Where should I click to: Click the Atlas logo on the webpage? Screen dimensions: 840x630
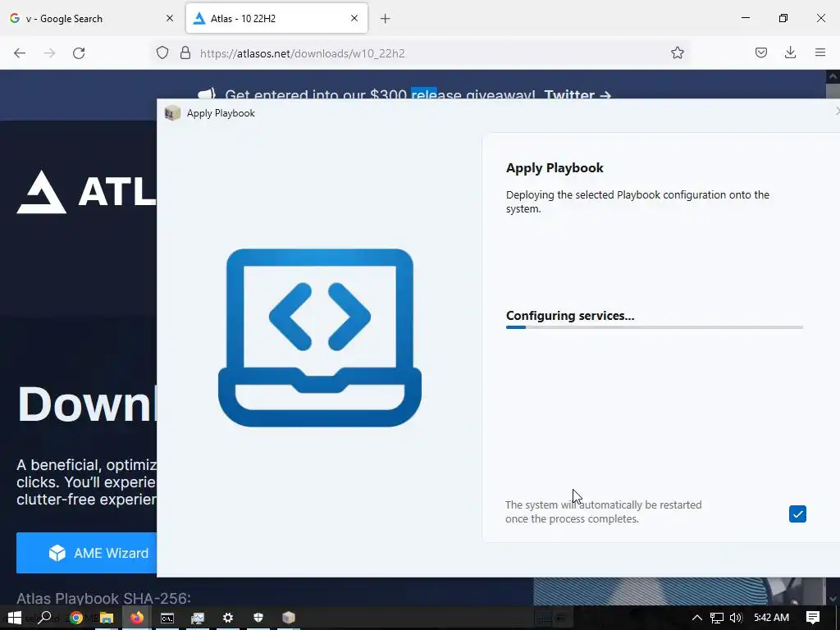click(x=85, y=192)
